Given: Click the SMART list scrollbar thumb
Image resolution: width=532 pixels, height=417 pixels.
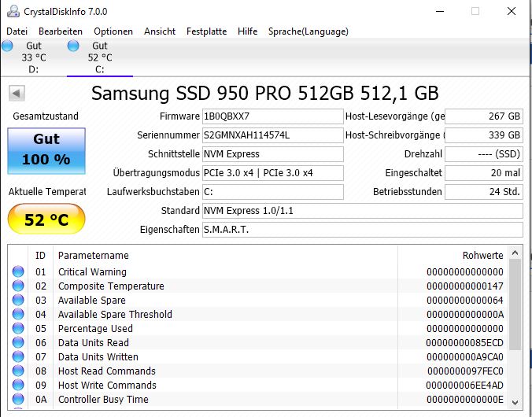Looking at the screenshot, I should coord(515,304).
